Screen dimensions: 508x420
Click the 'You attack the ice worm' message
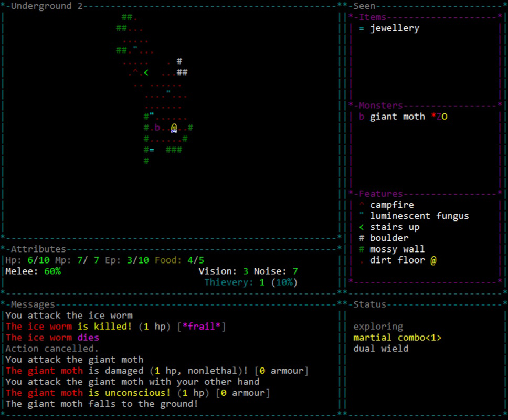tap(69, 316)
